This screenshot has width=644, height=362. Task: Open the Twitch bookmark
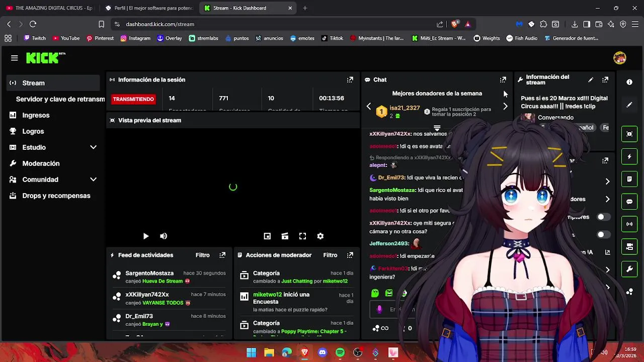tap(35, 38)
